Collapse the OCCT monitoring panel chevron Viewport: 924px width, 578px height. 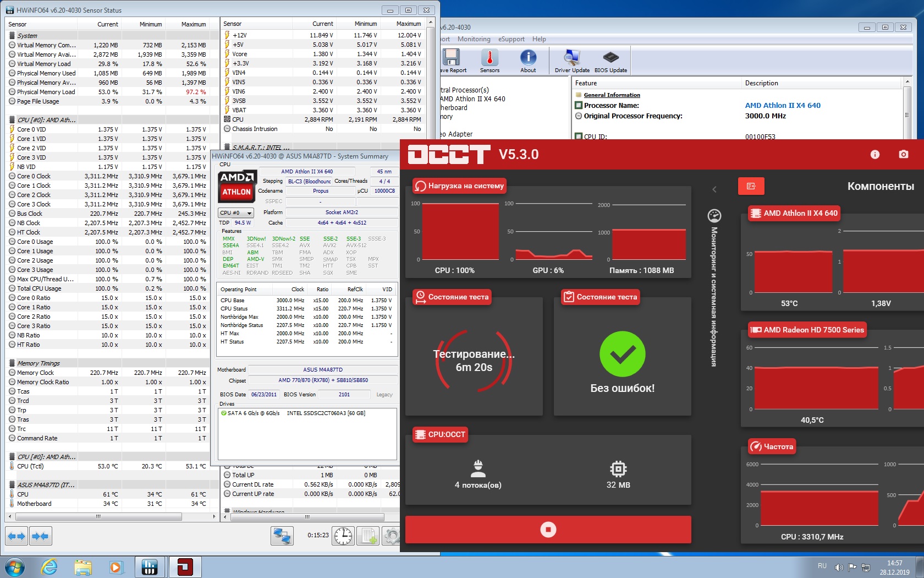pos(714,189)
